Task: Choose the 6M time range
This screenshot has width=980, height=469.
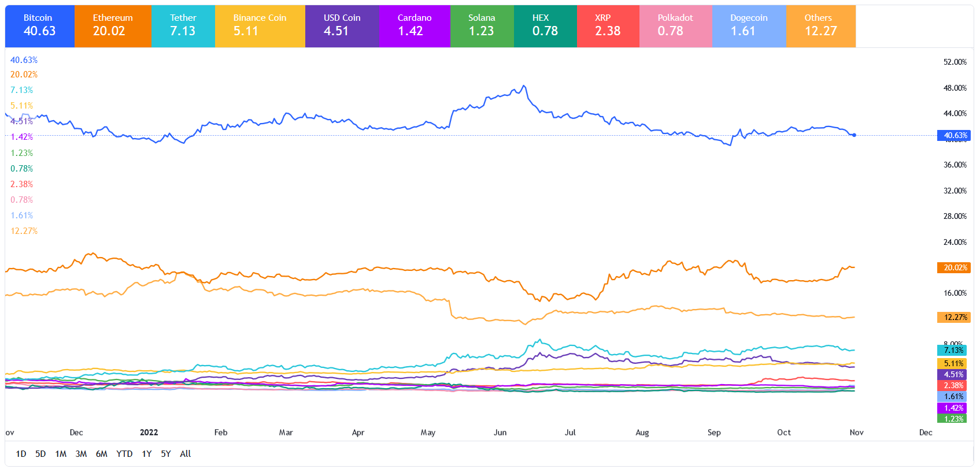Action: click(x=101, y=454)
